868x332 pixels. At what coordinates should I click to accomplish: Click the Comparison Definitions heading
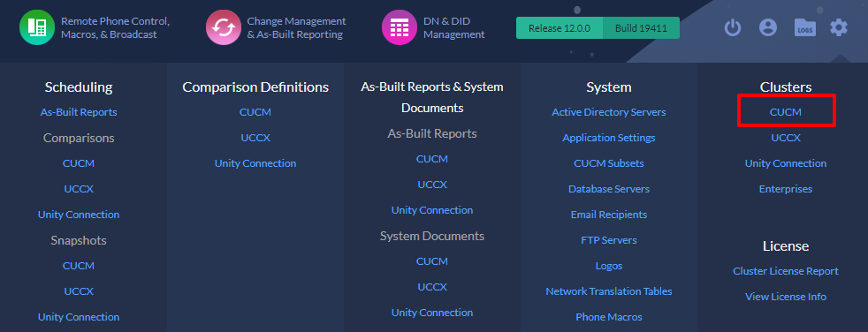255,87
